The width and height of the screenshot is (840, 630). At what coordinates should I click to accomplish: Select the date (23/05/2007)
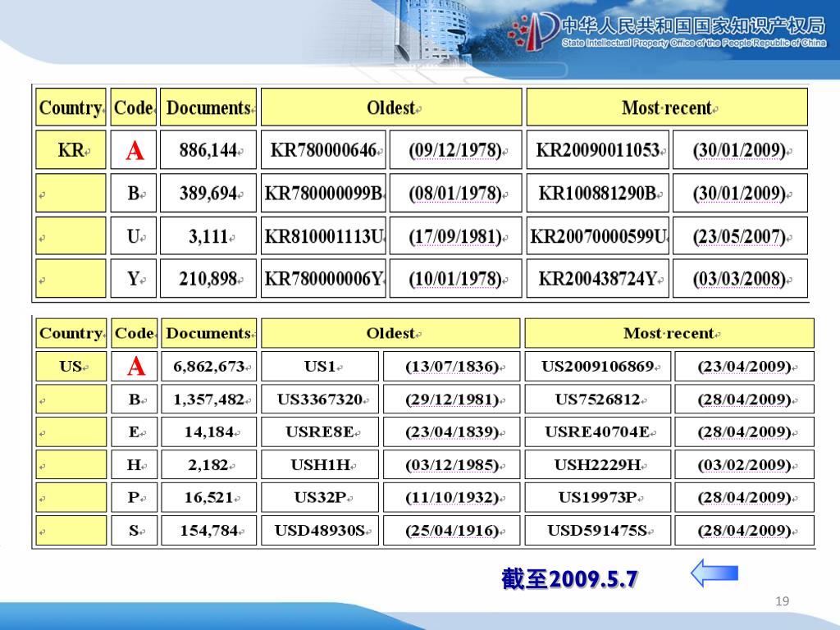click(x=739, y=236)
